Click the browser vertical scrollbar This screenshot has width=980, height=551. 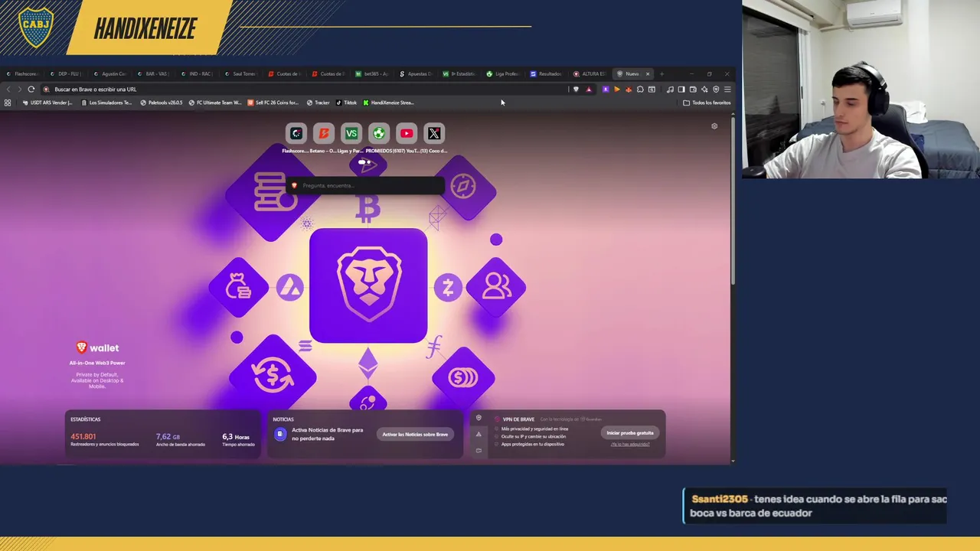[733, 199]
